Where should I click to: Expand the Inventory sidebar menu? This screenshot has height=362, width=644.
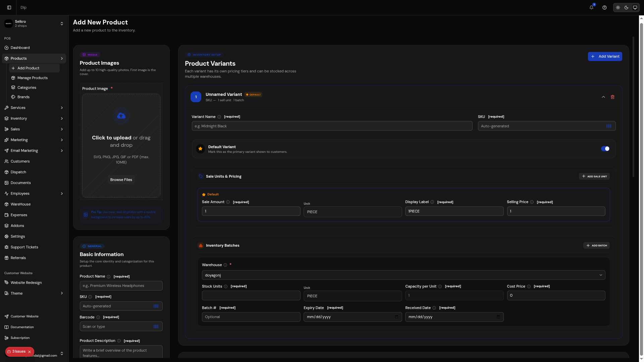(x=34, y=118)
